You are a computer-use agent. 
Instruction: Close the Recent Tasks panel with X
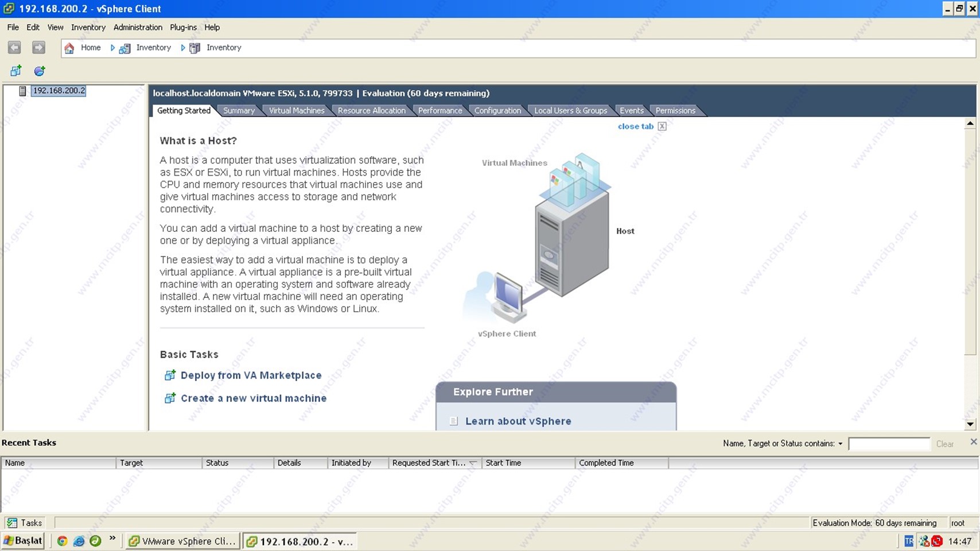click(973, 441)
